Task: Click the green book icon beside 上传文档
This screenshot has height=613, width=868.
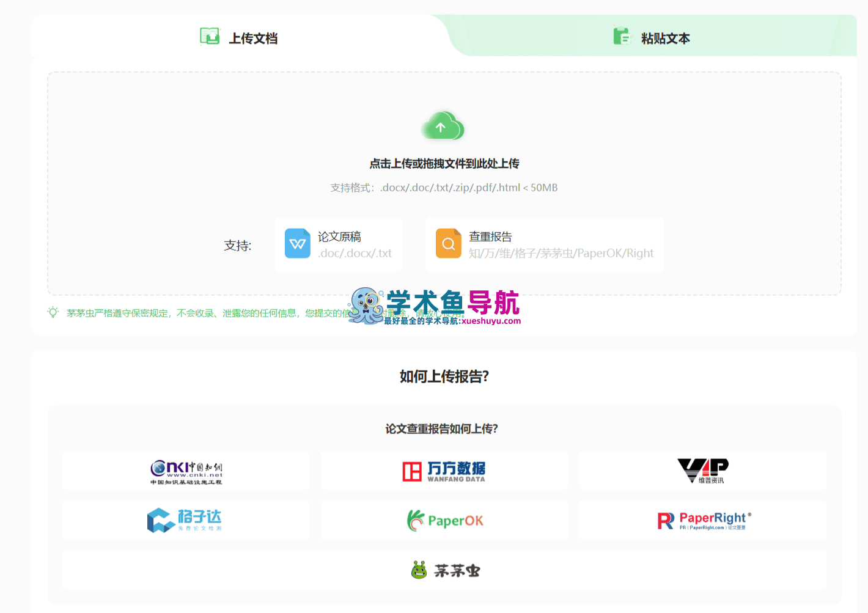Action: pyautogui.click(x=210, y=37)
